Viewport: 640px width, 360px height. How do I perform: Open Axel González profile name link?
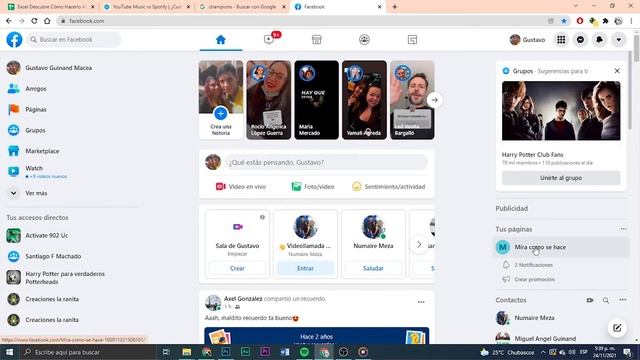coord(243,298)
